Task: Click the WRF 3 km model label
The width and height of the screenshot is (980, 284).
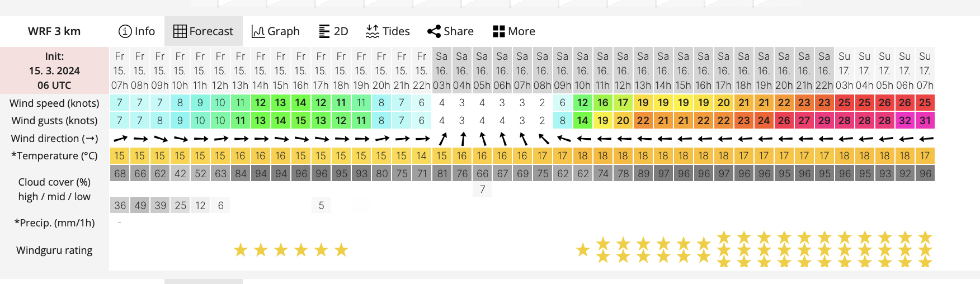Action: click(x=54, y=31)
